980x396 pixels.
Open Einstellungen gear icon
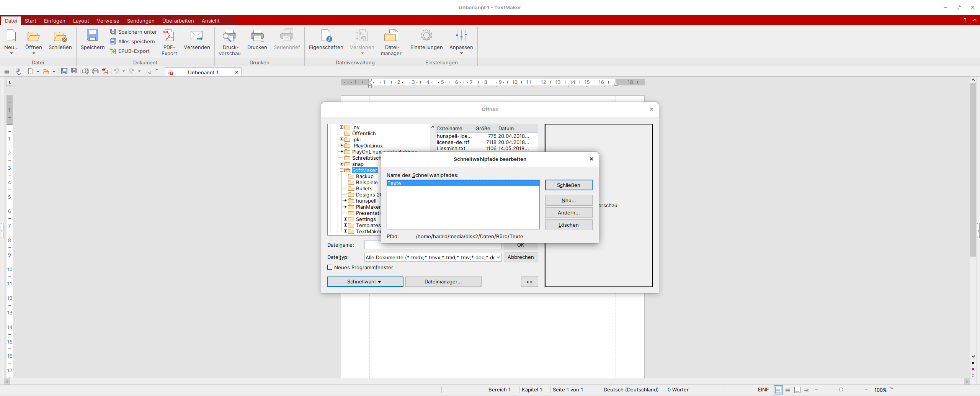coord(426,36)
